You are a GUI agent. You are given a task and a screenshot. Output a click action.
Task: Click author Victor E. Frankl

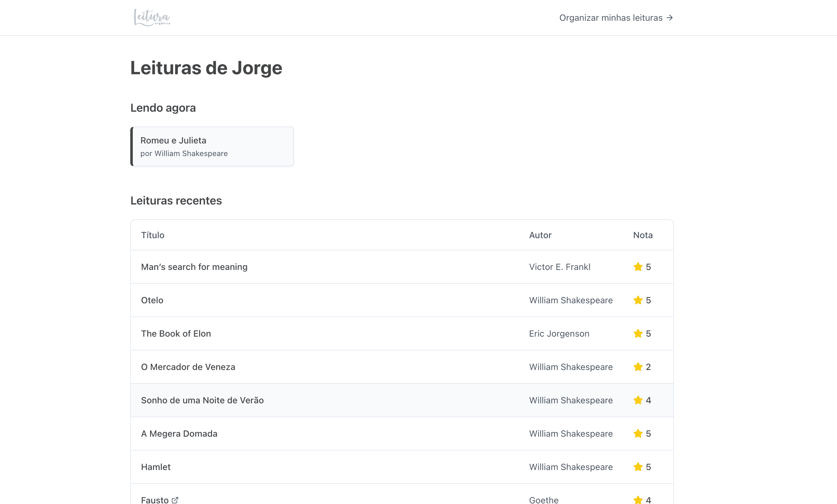559,267
